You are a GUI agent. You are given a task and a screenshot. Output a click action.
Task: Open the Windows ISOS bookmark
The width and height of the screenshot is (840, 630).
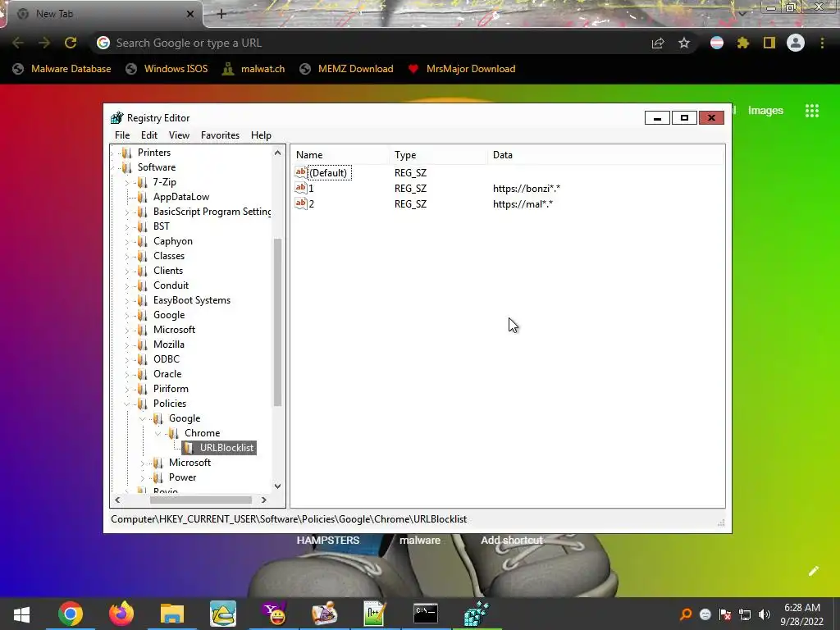pos(167,69)
